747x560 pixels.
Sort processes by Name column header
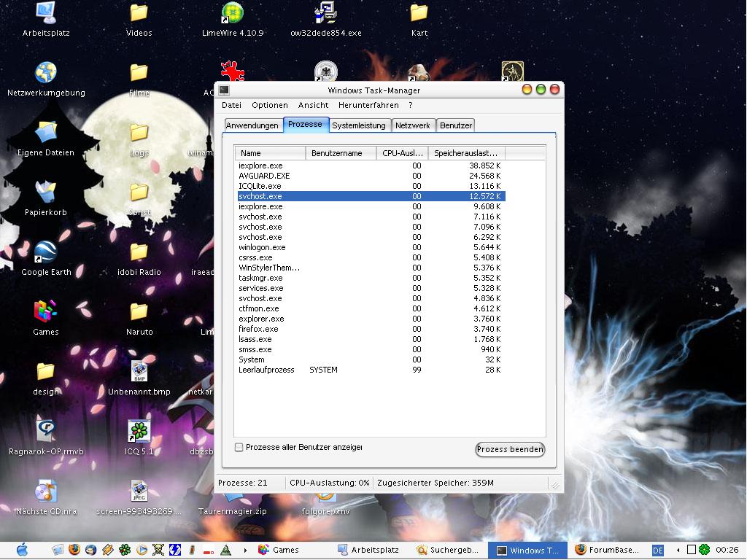[270, 153]
